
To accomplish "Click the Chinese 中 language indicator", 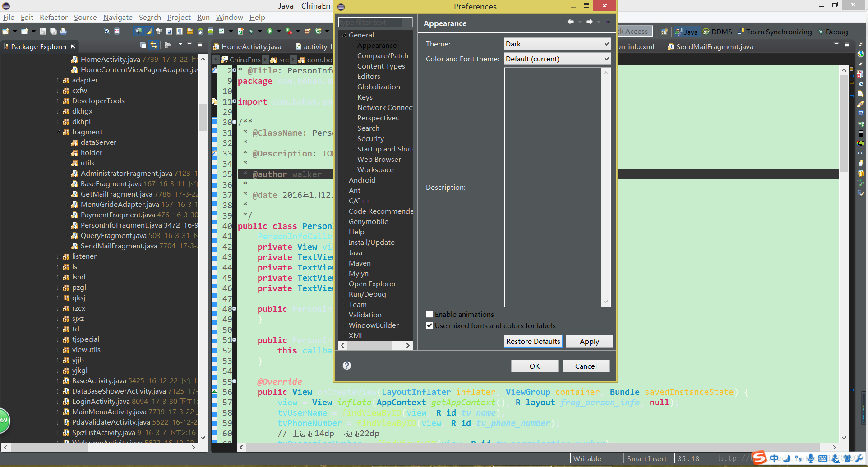I will tap(774, 458).
